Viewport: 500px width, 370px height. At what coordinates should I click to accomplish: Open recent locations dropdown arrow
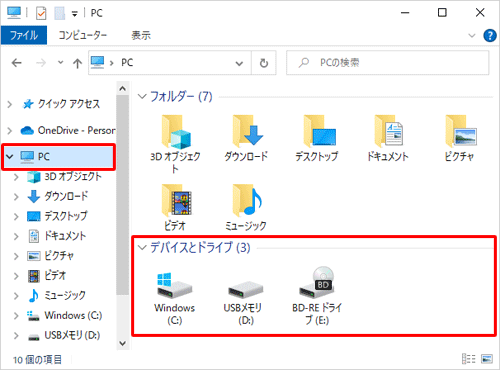click(60, 62)
